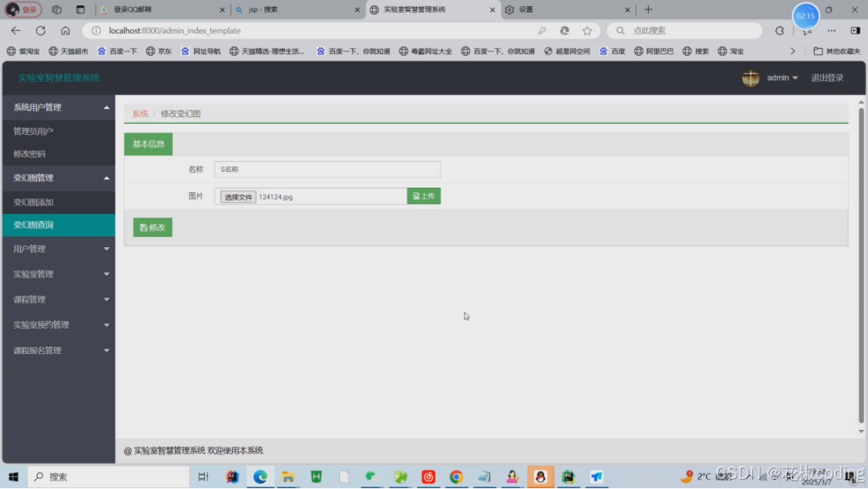Image resolution: width=868 pixels, height=489 pixels.
Task: Open the 天猫超市 bookmark
Action: tap(68, 51)
